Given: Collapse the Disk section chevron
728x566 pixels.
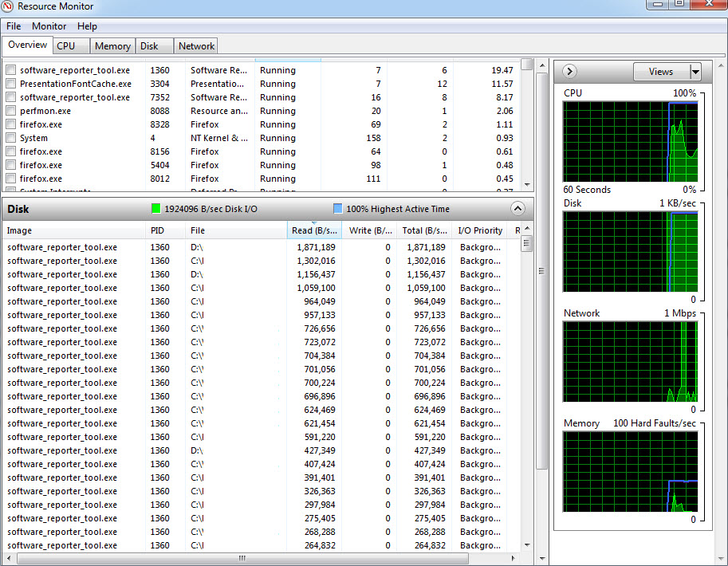Looking at the screenshot, I should (x=518, y=209).
